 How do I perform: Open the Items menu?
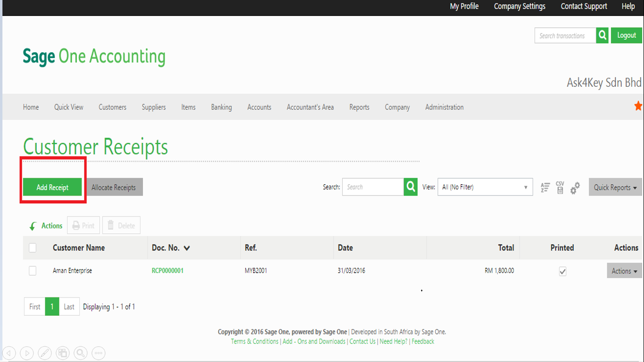pyautogui.click(x=189, y=107)
